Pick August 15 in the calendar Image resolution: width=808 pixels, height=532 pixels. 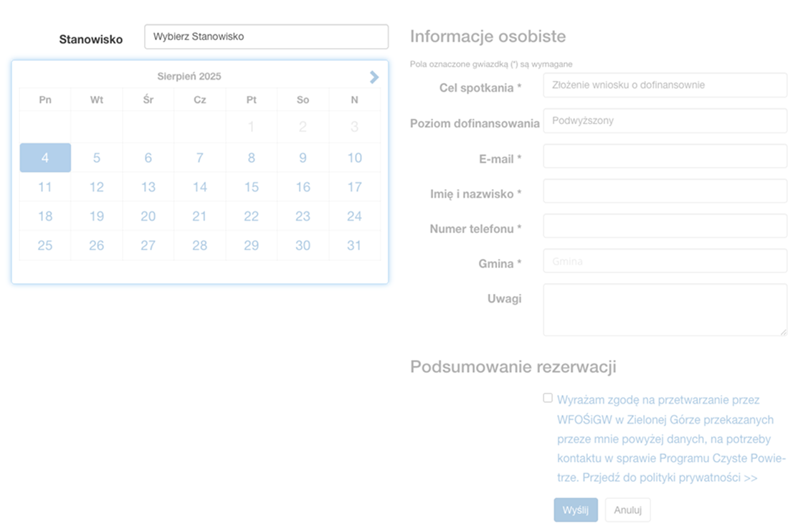point(251,187)
